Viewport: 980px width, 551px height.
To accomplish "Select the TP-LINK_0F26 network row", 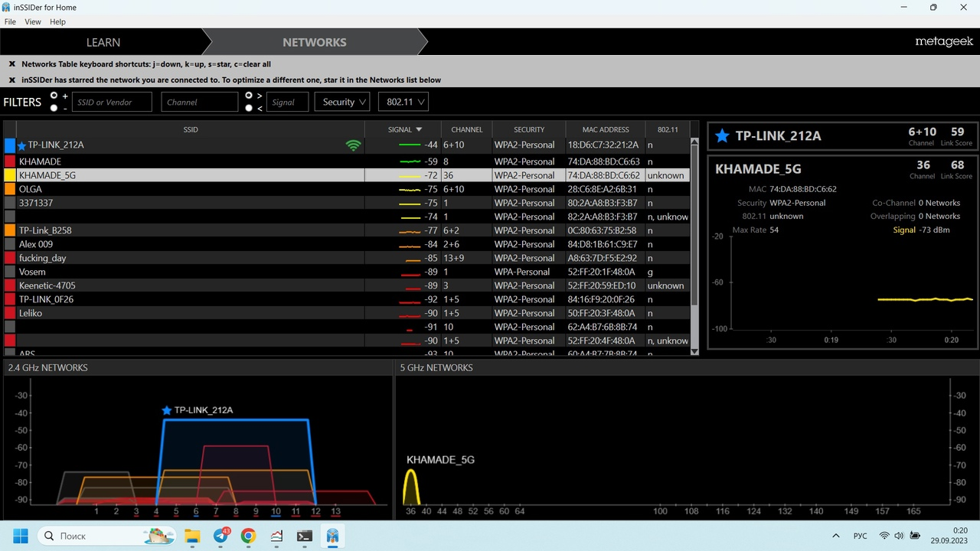I will coord(347,299).
